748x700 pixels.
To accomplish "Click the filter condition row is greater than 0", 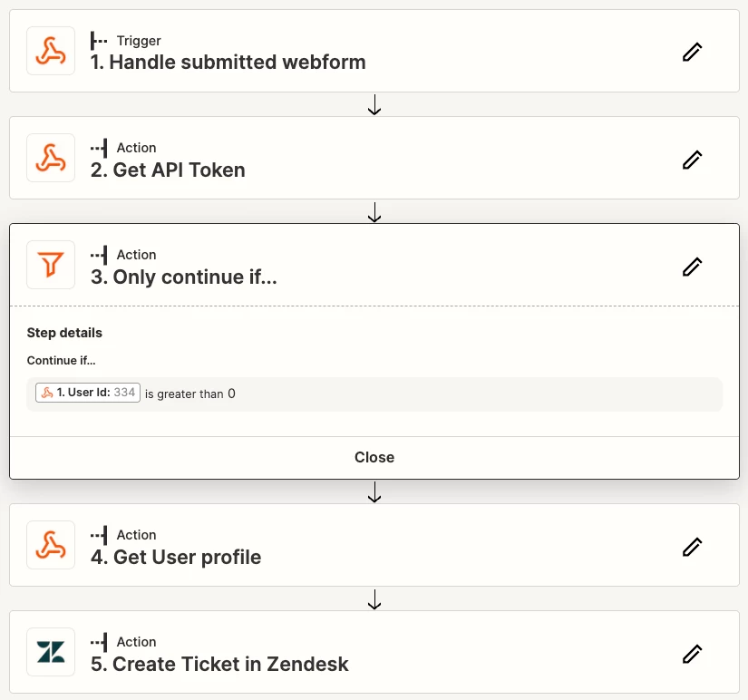I will [374, 394].
